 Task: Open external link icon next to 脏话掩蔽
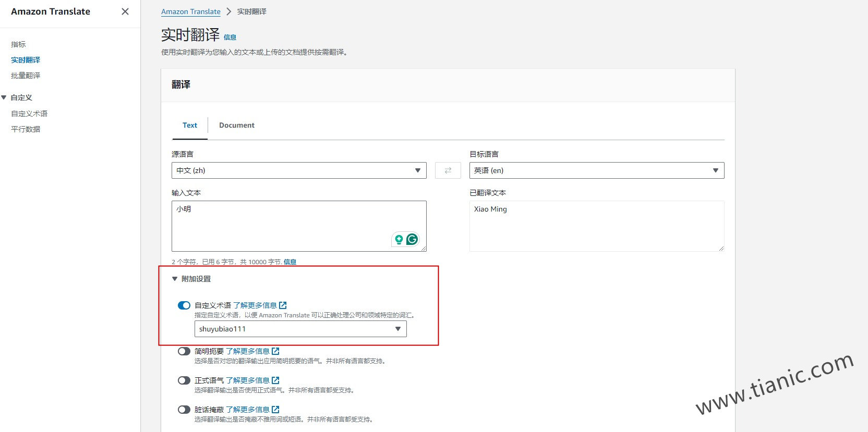click(275, 410)
